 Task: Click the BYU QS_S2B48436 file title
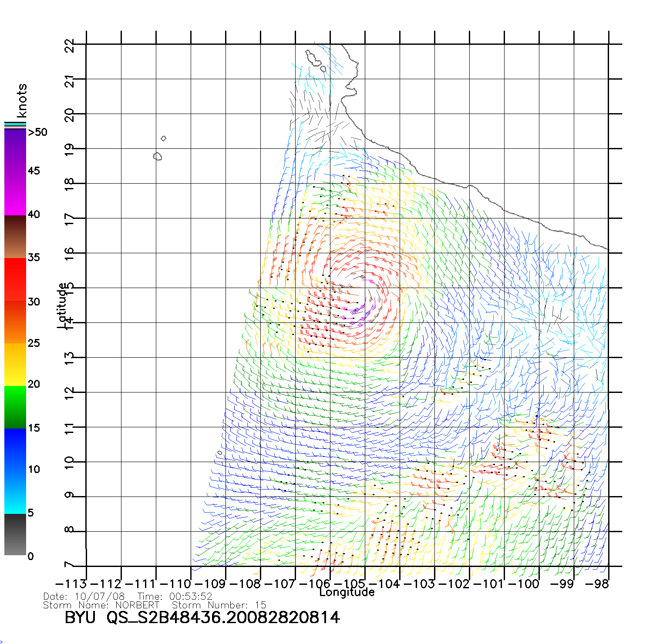(x=202, y=617)
